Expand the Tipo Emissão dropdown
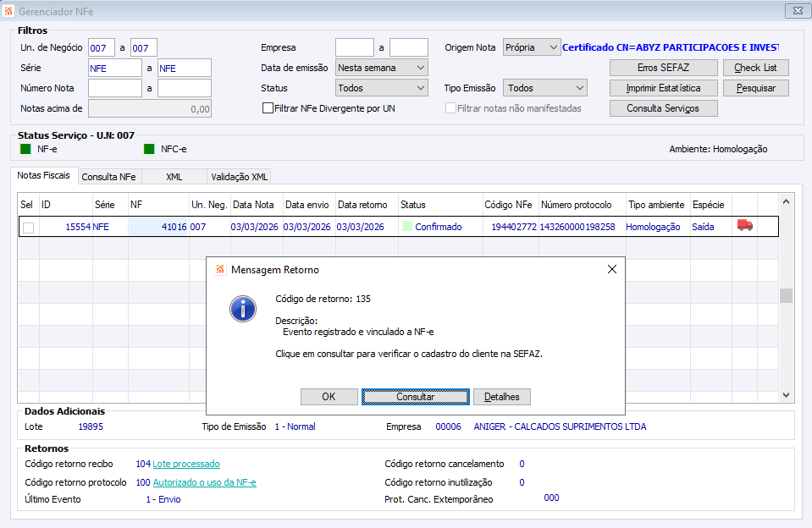 pyautogui.click(x=544, y=88)
